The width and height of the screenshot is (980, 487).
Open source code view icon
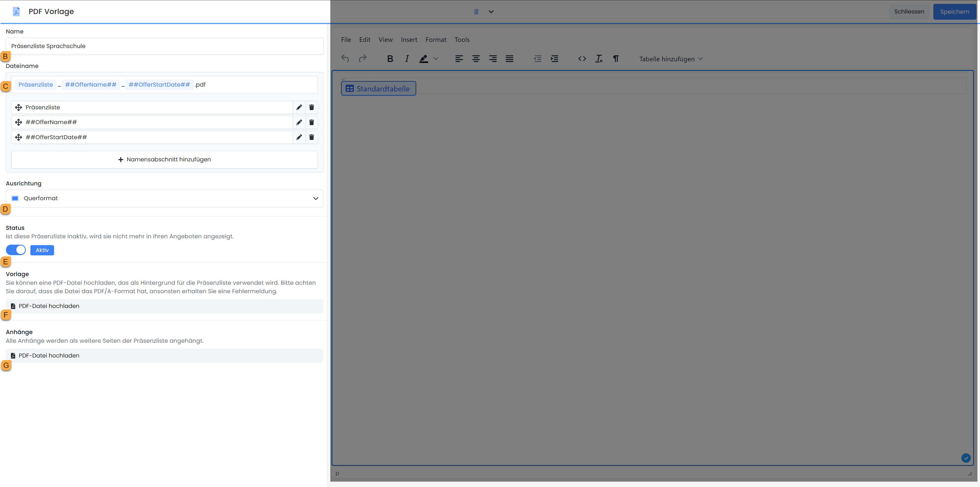coord(582,59)
